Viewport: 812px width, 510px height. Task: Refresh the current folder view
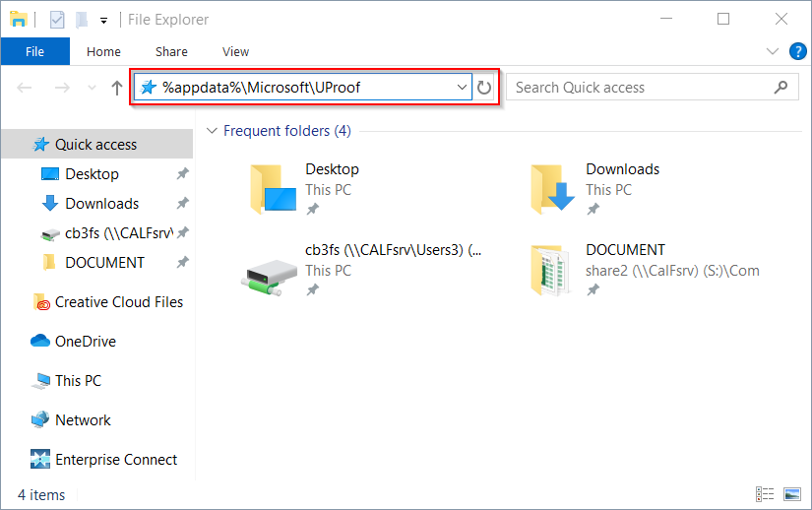[484, 88]
